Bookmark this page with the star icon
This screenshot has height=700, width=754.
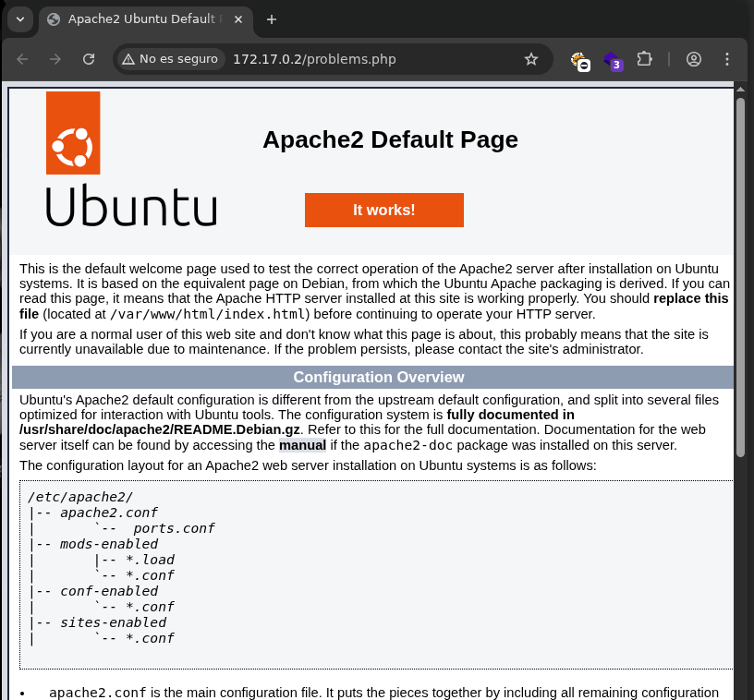[x=530, y=59]
